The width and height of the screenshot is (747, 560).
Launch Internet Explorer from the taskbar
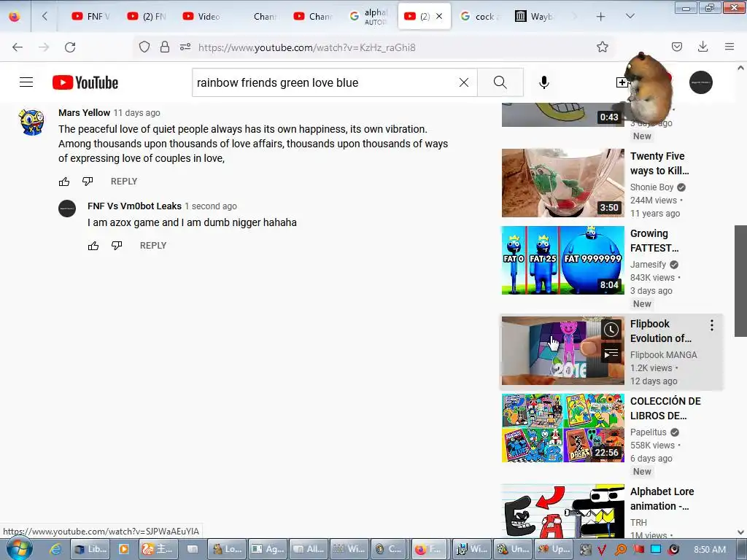55,550
